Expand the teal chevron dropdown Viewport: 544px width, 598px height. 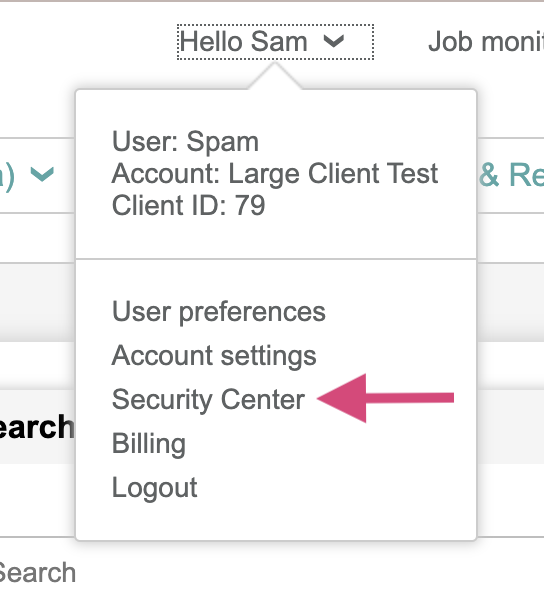point(42,174)
